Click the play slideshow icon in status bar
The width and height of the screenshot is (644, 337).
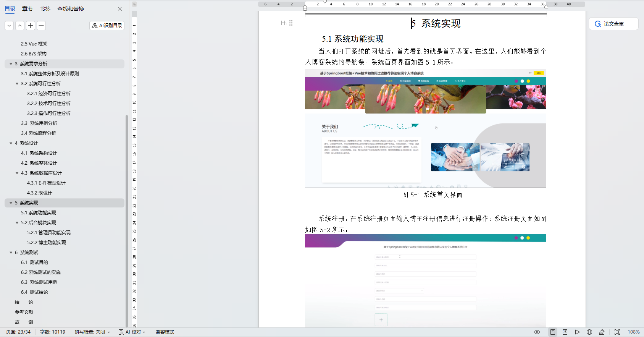[577, 332]
